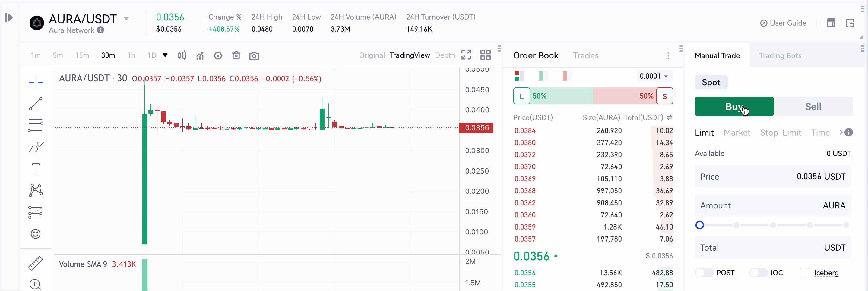Toggle the IOC order switch
This screenshot has height=291, width=868.
[758, 273]
